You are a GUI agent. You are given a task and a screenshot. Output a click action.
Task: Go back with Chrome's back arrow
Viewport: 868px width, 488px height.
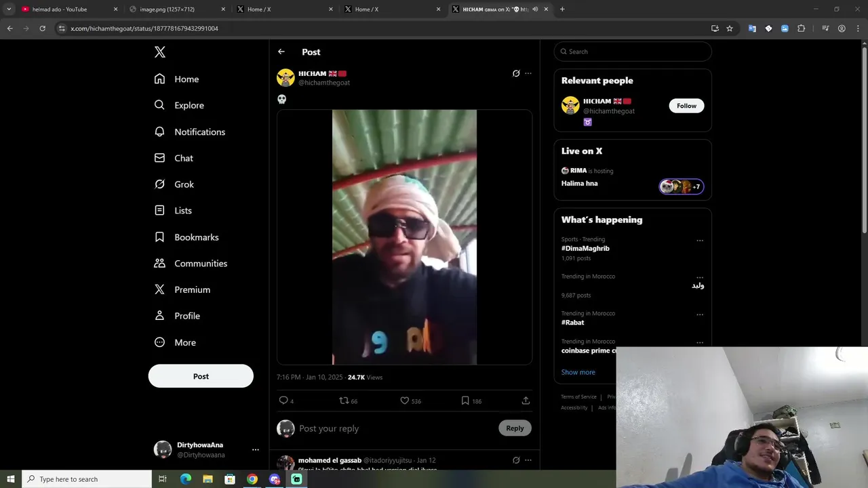(x=9, y=28)
